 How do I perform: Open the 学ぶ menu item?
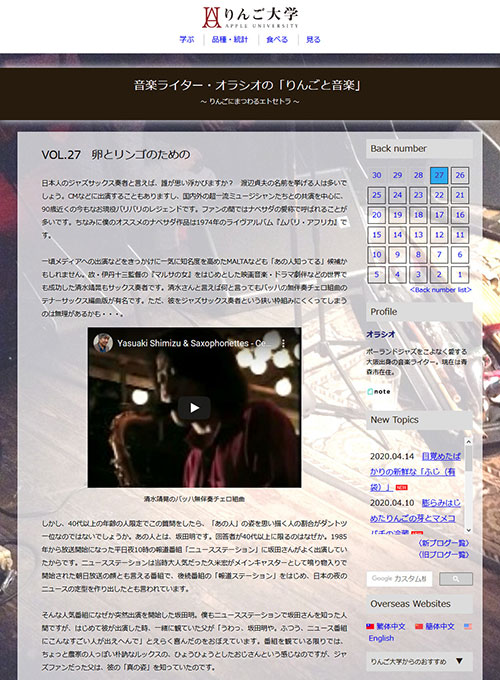[187, 39]
